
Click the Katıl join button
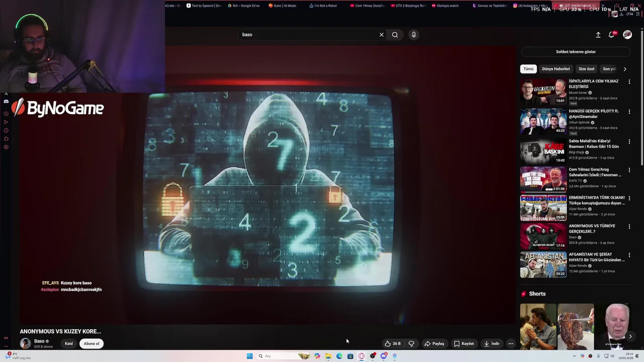[x=69, y=344]
